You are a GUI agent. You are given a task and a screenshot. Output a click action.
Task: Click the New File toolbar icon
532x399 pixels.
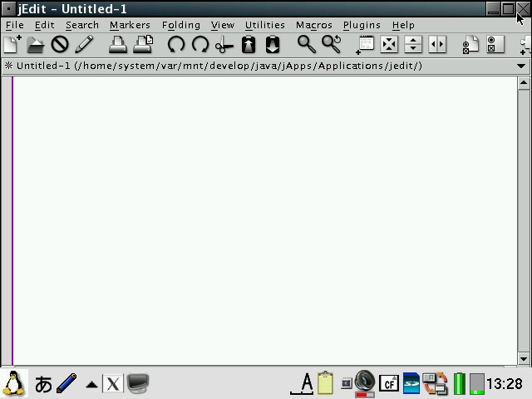point(12,45)
